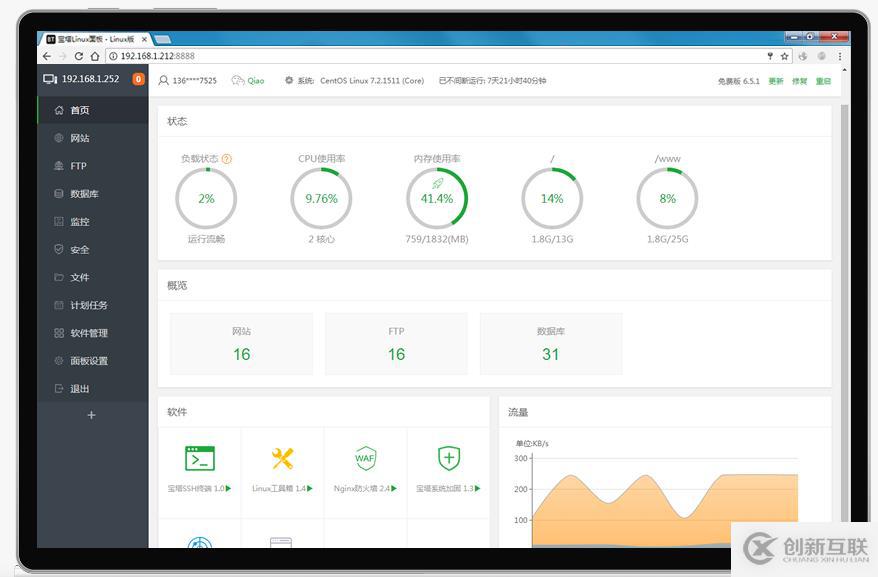The width and height of the screenshot is (878, 577).
Task: Click the saved password key icon
Action: 770,56
